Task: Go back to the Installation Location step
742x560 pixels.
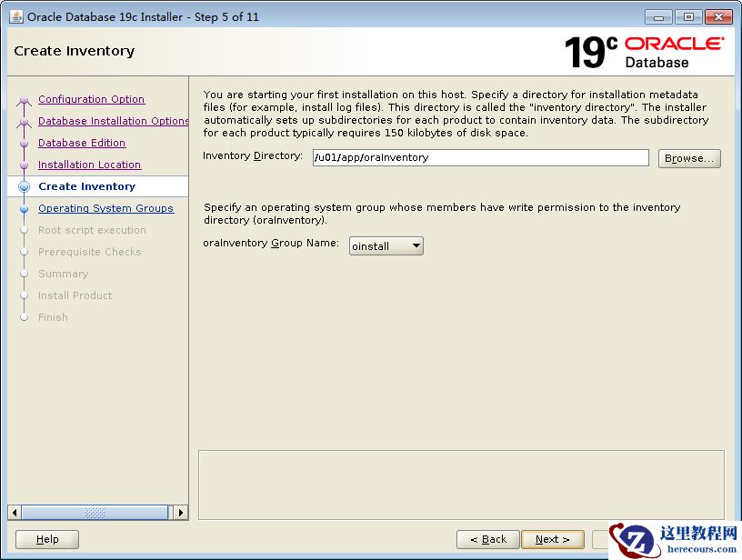Action: tap(89, 165)
